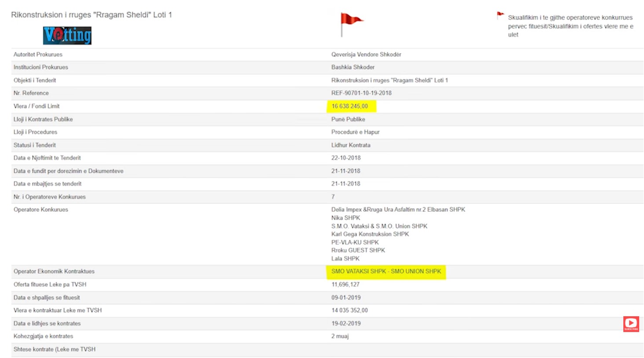Viewport: 644px width, 358px height.
Task: Click the red YouTube subscribe icon
Action: click(631, 324)
